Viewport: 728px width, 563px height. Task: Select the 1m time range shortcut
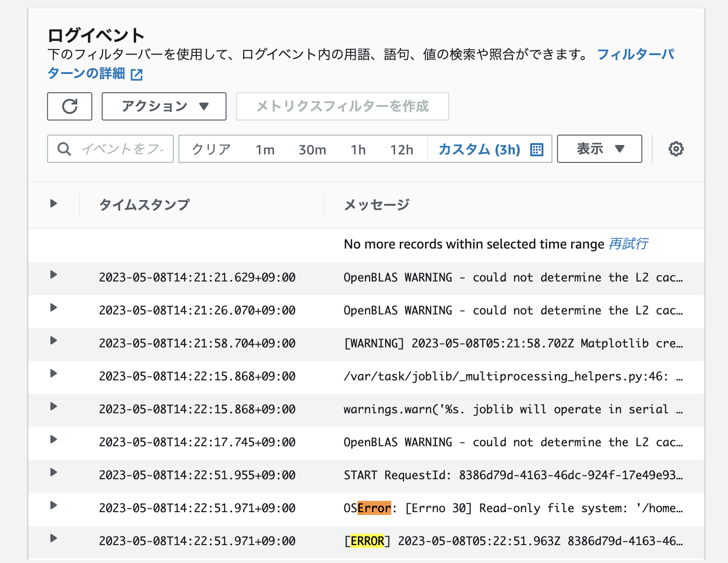click(x=265, y=149)
